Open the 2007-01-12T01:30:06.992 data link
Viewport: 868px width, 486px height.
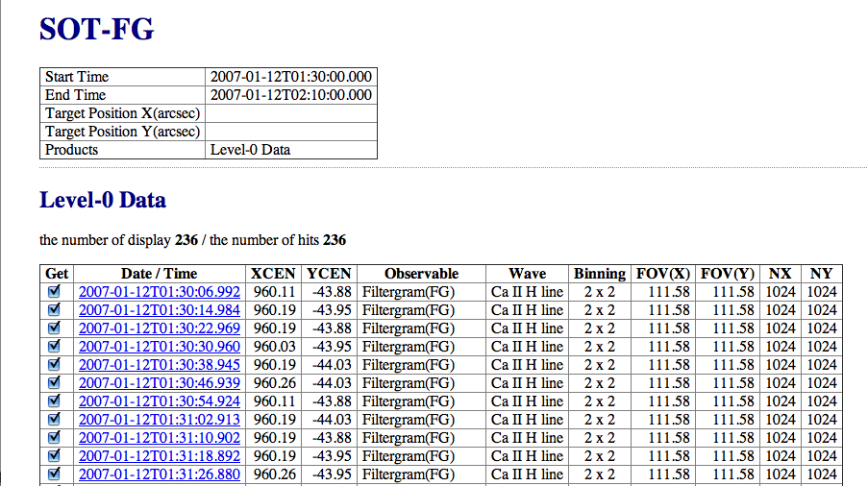tap(159, 292)
